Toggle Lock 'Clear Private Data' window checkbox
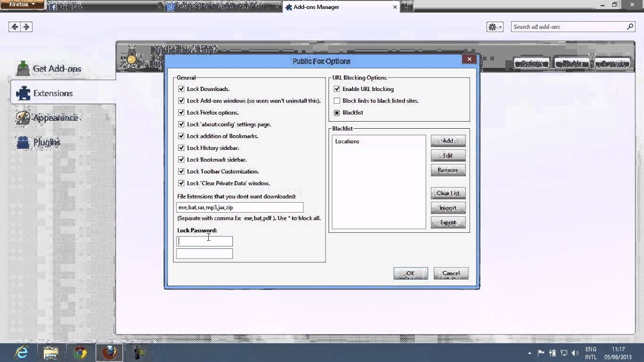 click(181, 183)
